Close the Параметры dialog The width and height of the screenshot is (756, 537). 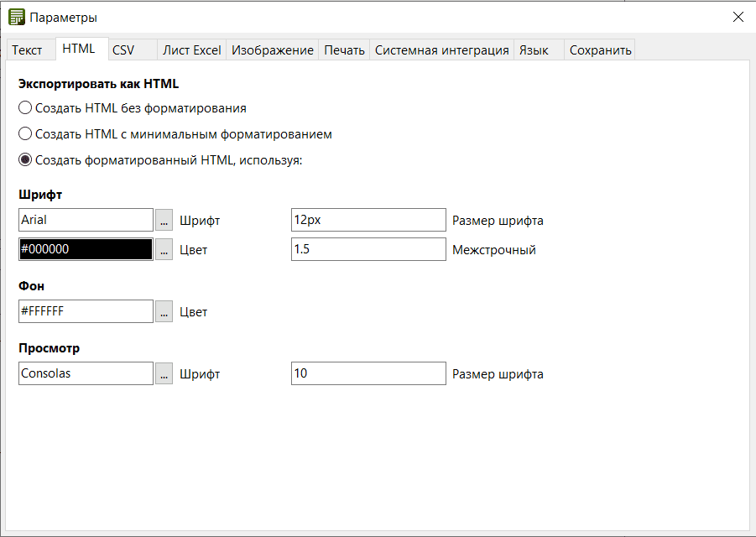pyautogui.click(x=738, y=17)
